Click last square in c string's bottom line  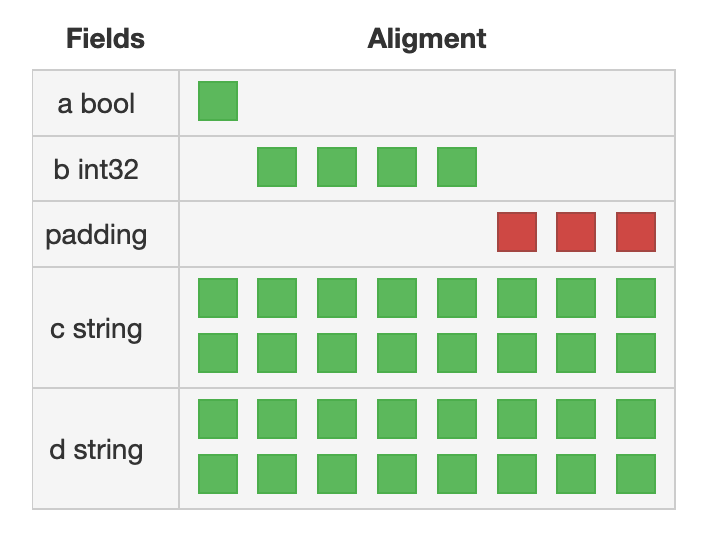click(x=636, y=353)
